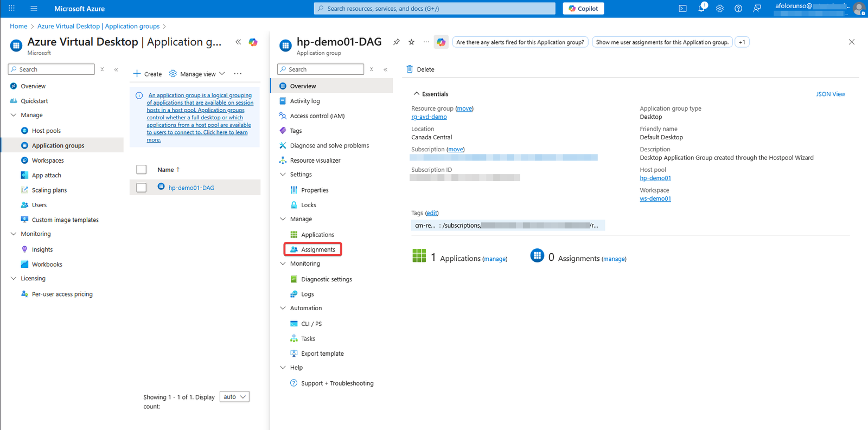
Task: Click the Copilot button
Action: (x=583, y=9)
